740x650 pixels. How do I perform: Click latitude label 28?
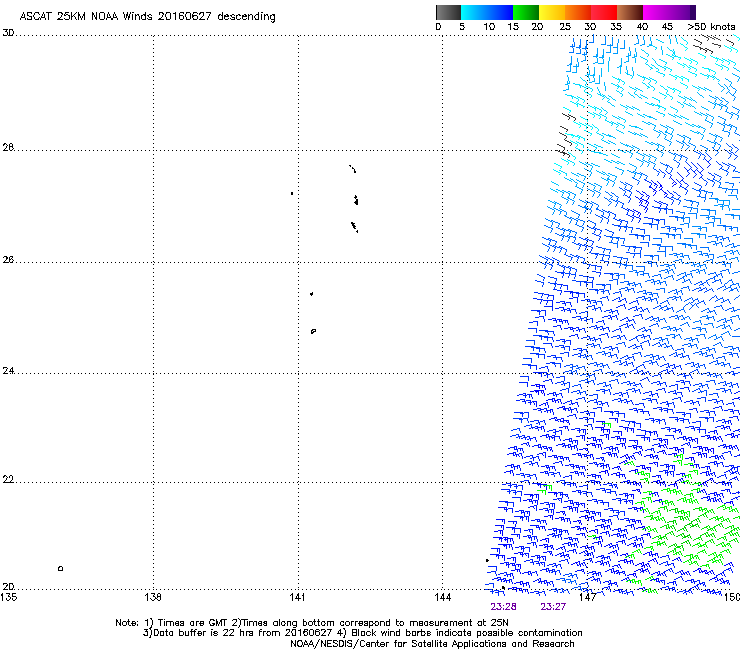click(8, 147)
